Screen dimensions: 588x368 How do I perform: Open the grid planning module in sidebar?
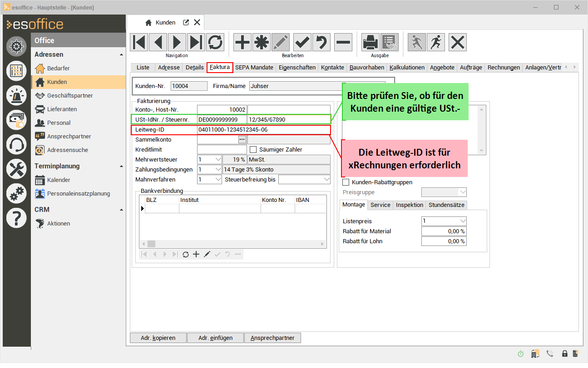click(16, 71)
